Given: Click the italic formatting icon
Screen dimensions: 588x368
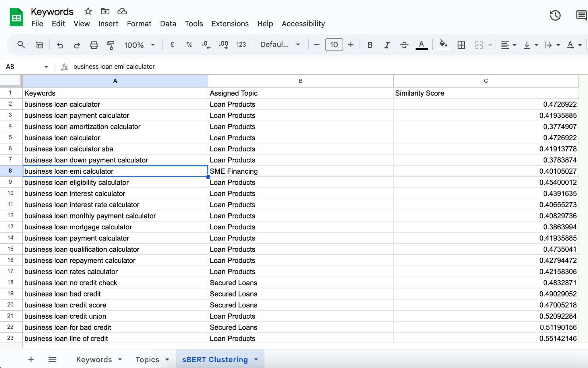Looking at the screenshot, I should [387, 45].
